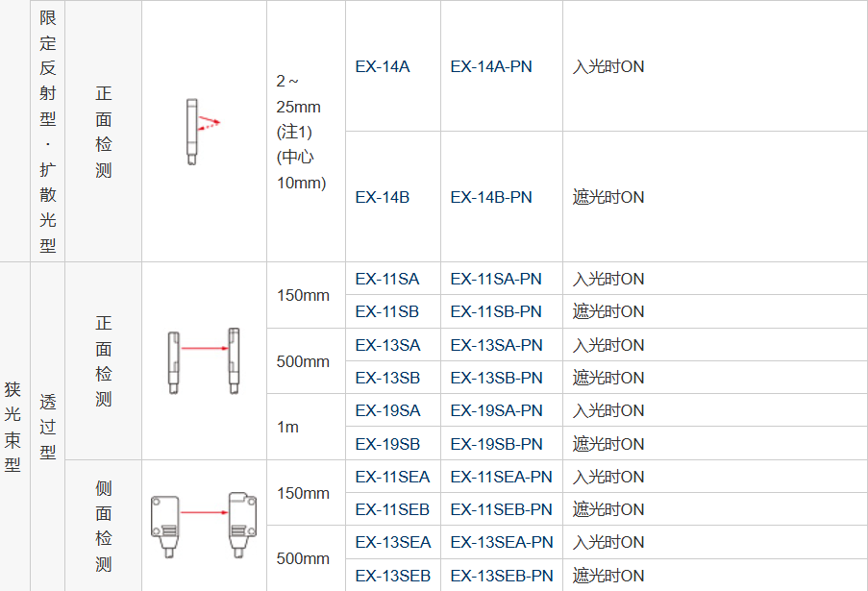This screenshot has height=591, width=868.
Task: Click the through-beam front-sensing sensor pair diagram
Action: 204,361
